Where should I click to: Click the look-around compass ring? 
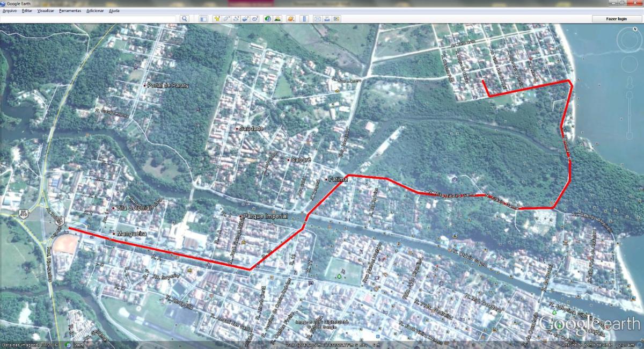(628, 40)
